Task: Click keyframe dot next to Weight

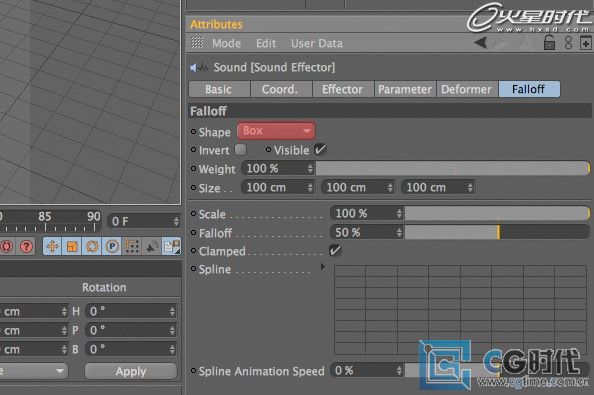Action: point(193,169)
